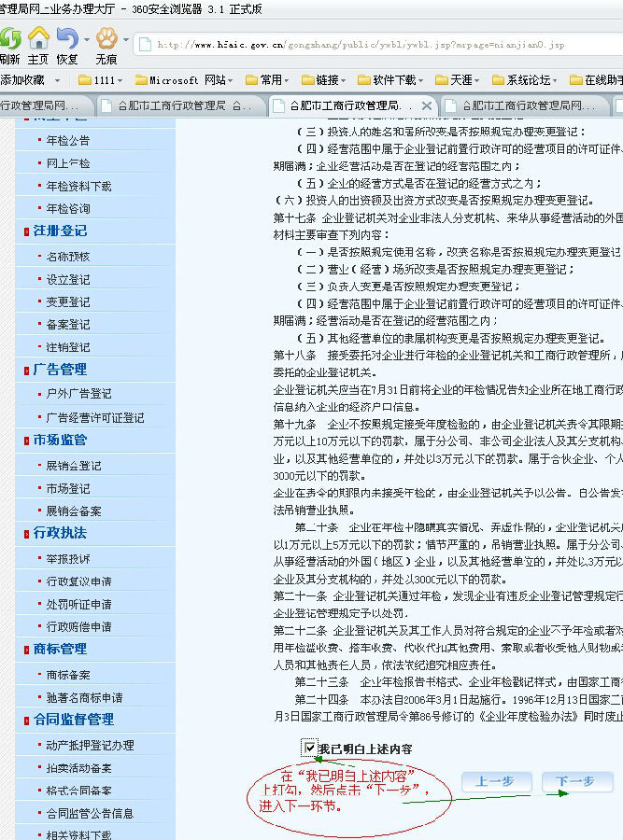
Task: Open 变更登记 sidebar link
Action: click(x=68, y=302)
